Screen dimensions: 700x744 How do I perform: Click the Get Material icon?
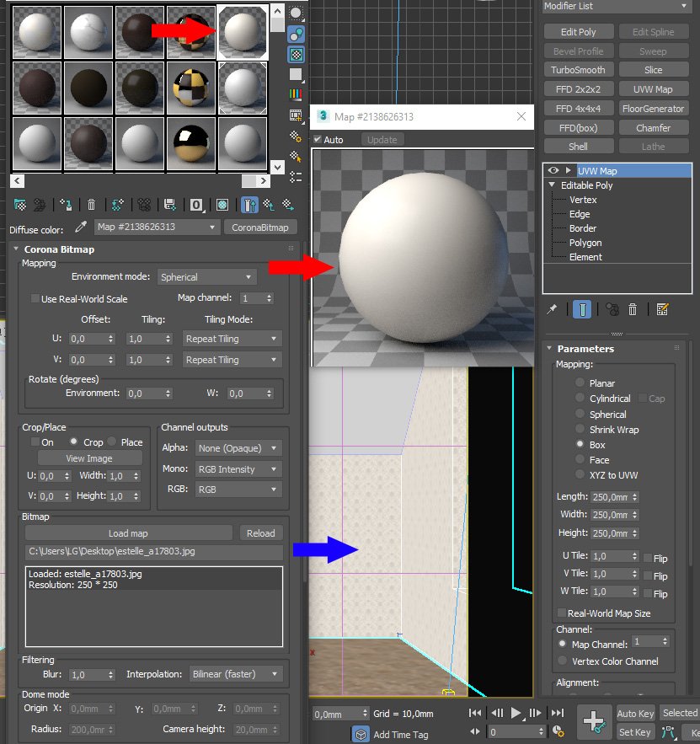(19, 205)
